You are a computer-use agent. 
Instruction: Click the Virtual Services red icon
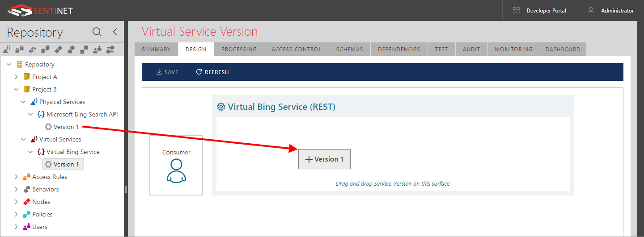[x=34, y=139]
